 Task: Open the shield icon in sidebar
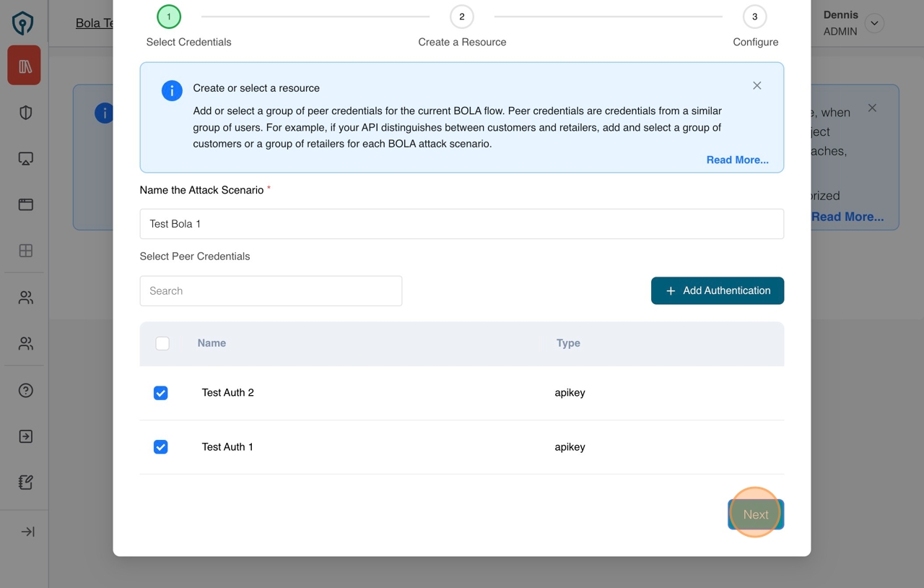click(26, 113)
